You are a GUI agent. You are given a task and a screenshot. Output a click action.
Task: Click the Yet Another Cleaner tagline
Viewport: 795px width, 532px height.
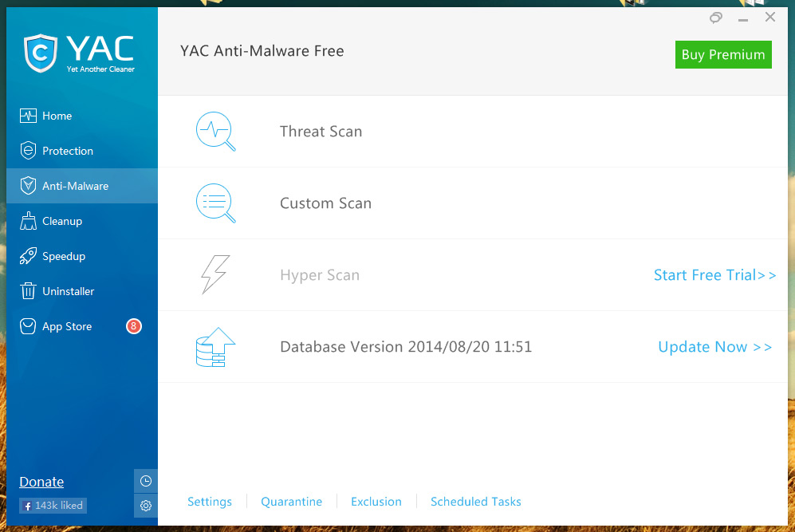point(100,69)
